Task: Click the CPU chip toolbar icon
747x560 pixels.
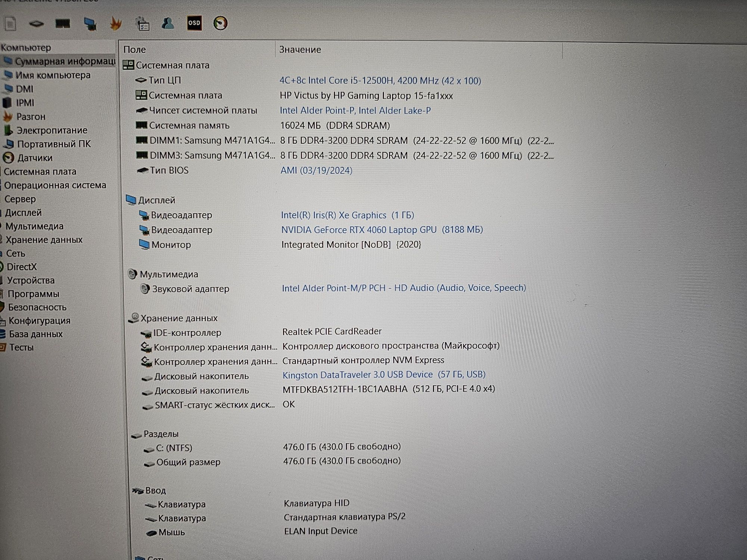Action: pyautogui.click(x=36, y=24)
